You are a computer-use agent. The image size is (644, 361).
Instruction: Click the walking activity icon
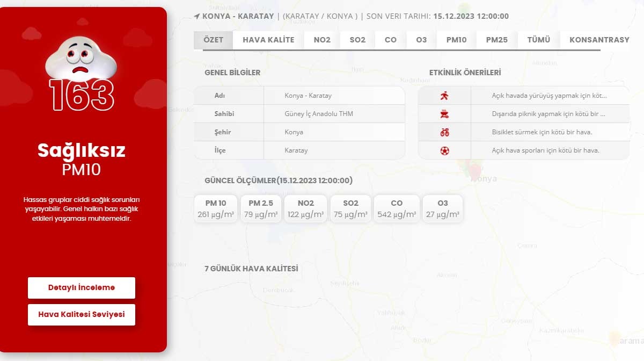pos(444,96)
